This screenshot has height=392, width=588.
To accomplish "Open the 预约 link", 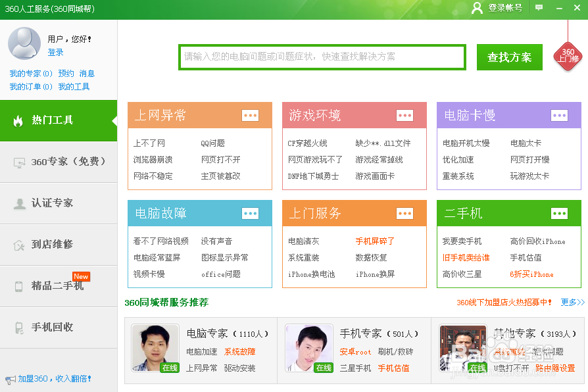I will coord(66,74).
